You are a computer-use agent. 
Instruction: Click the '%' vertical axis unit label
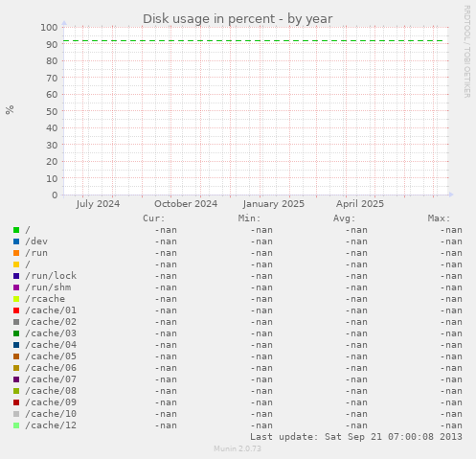[x=10, y=109]
